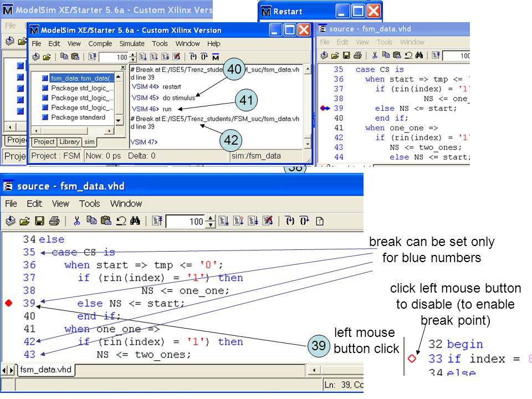Screen dimensions: 532x399
Task: Click the save icon in lower source window
Action: [39, 221]
